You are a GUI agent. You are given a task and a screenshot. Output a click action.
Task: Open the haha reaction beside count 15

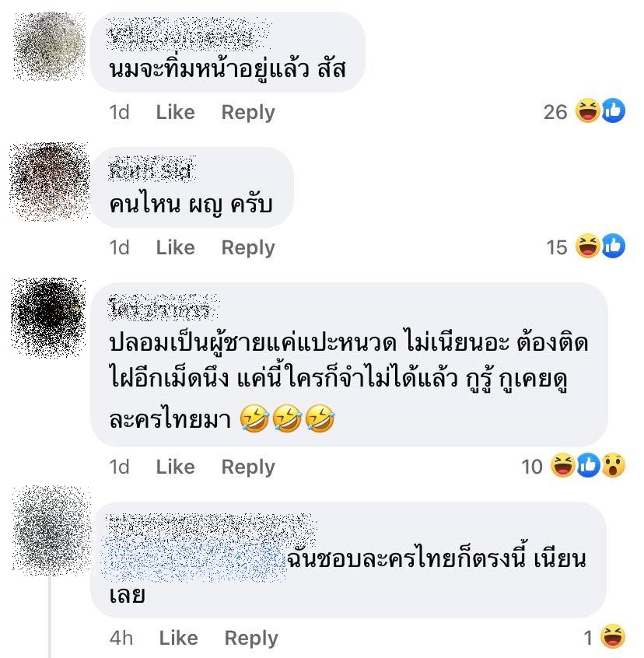click(x=587, y=246)
